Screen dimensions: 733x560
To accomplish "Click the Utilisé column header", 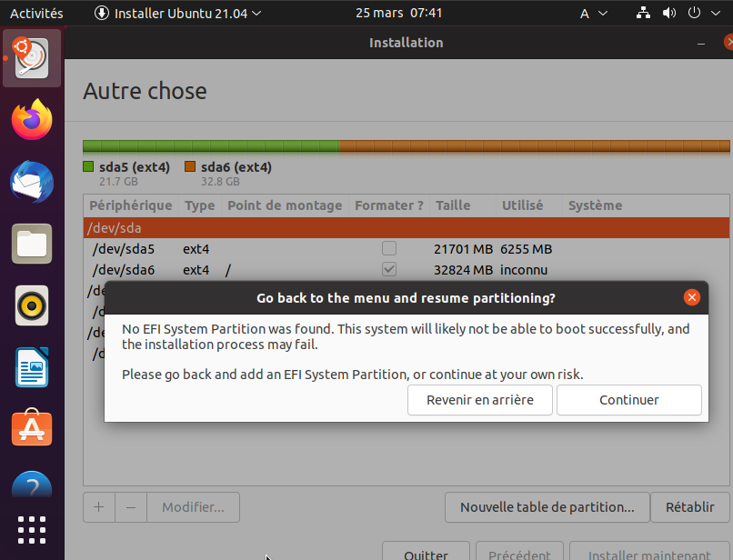I will (528, 205).
